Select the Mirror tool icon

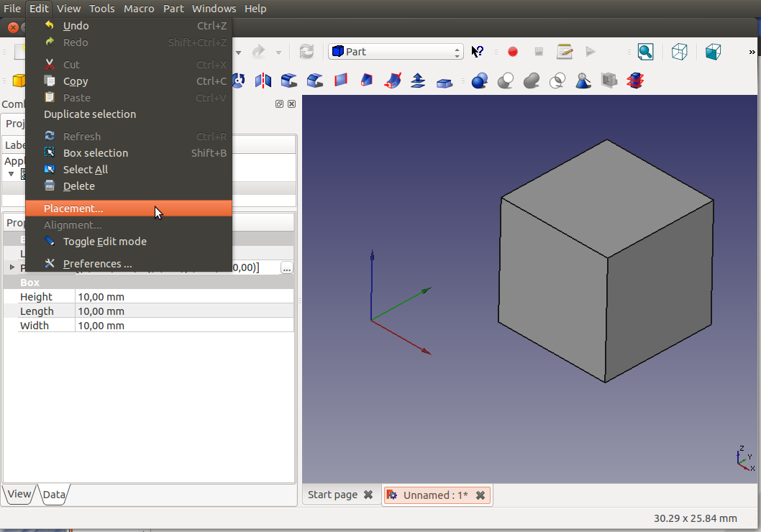[x=263, y=81]
